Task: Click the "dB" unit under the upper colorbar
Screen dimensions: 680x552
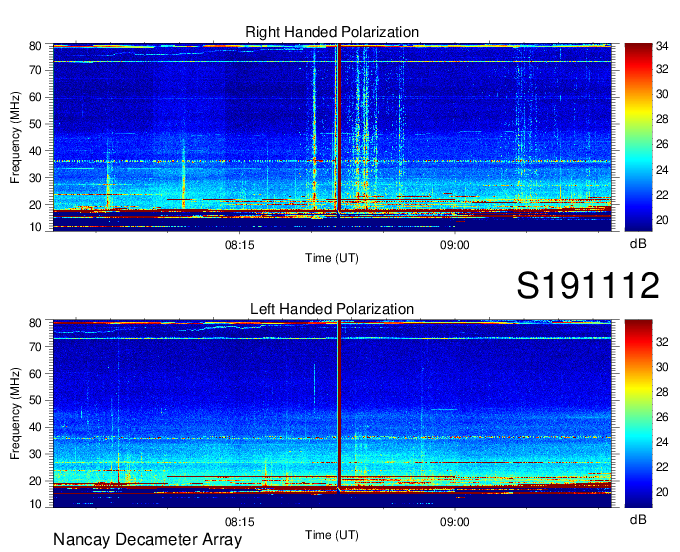Action: [638, 244]
